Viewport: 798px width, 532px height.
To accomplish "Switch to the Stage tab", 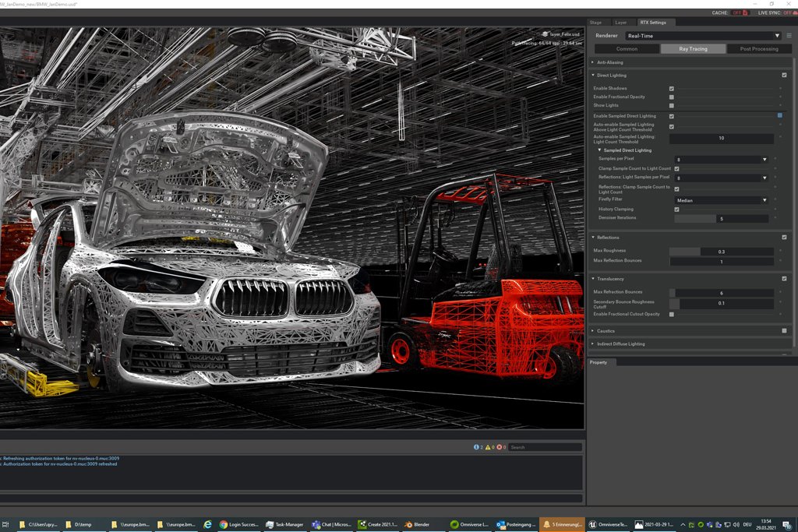I will tap(595, 23).
